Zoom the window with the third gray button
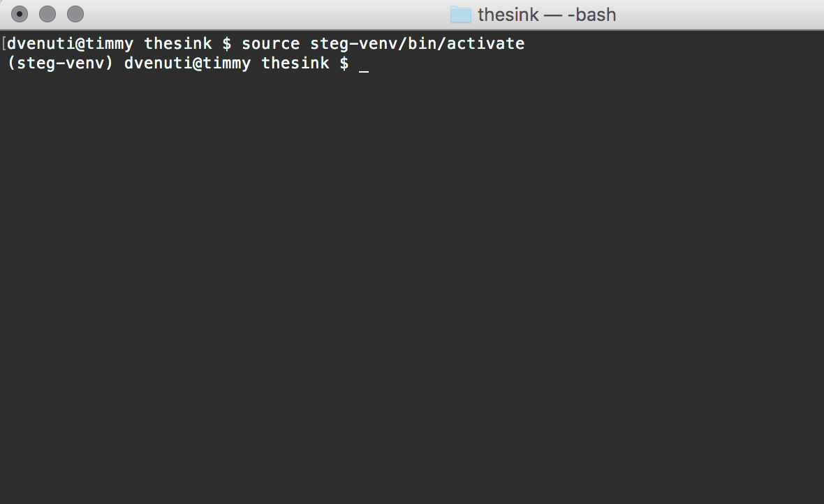 click(75, 14)
